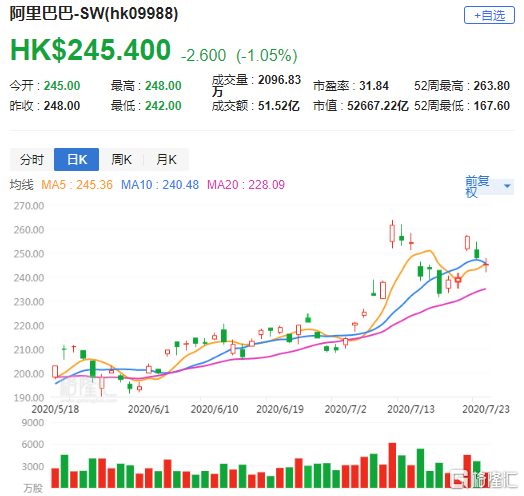
Task: Click the 今开 value 245.00
Action: pyautogui.click(x=62, y=86)
